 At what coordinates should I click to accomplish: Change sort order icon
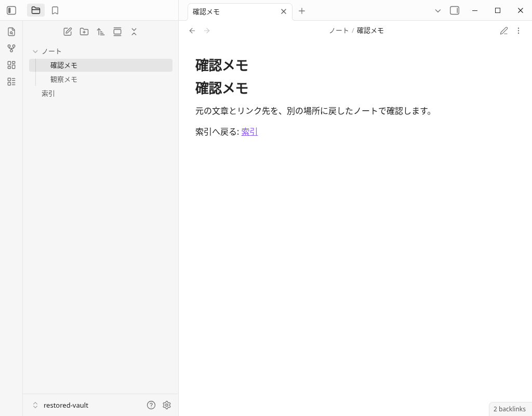pyautogui.click(x=101, y=32)
